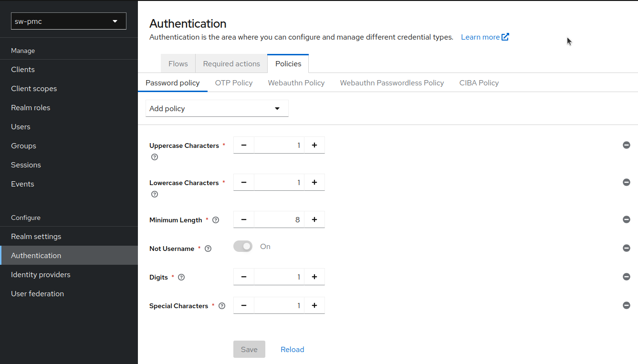The width and height of the screenshot is (638, 364).
Task: Click the Save button
Action: [249, 349]
